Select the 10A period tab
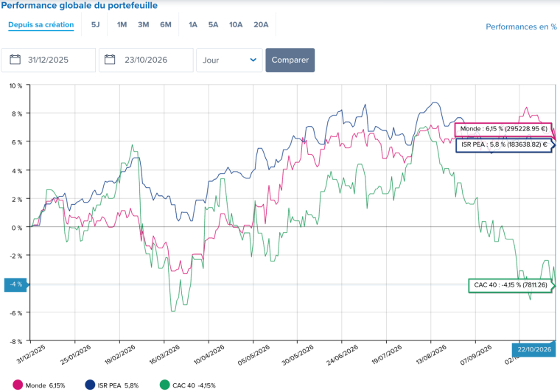Image resolution: width=560 pixels, height=392 pixels. click(236, 24)
